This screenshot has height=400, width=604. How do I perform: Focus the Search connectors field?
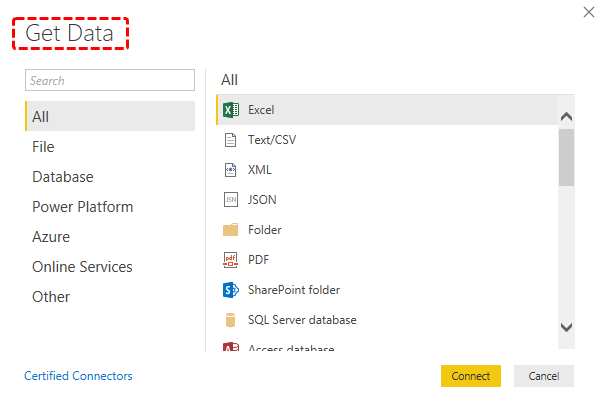[x=110, y=80]
